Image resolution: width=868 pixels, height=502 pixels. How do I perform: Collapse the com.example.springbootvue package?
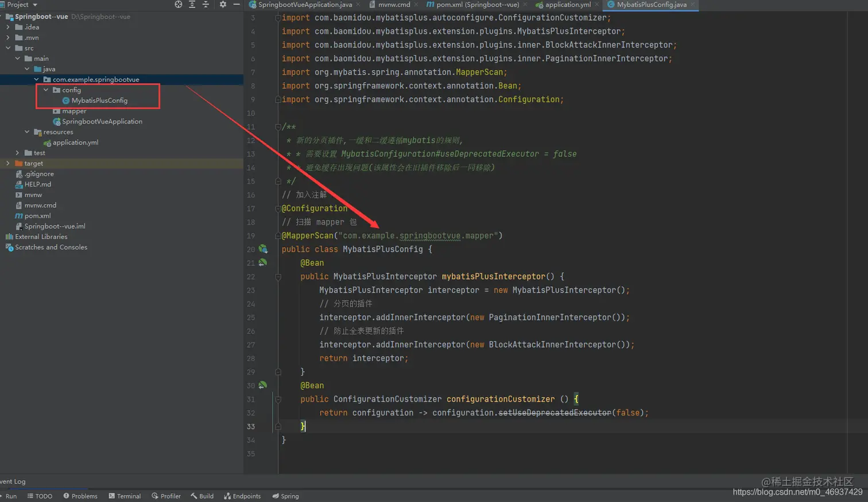coord(36,79)
